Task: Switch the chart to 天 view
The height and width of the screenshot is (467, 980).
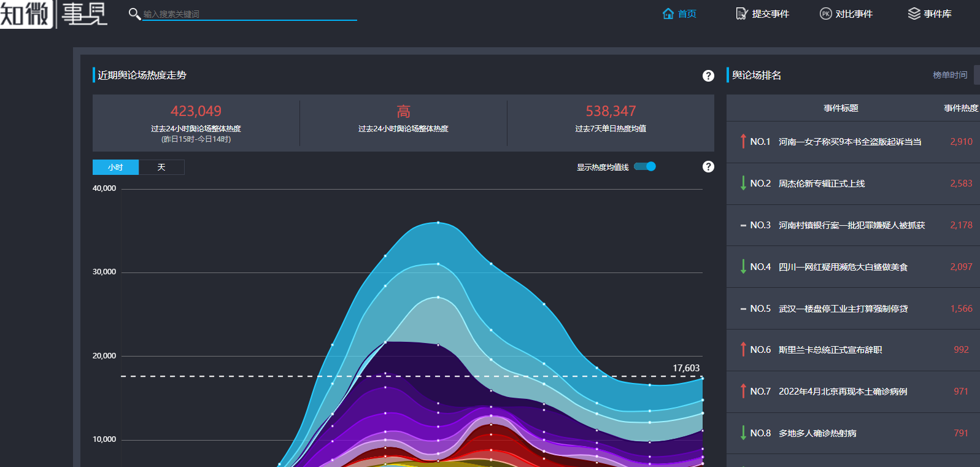Action: 161,167
